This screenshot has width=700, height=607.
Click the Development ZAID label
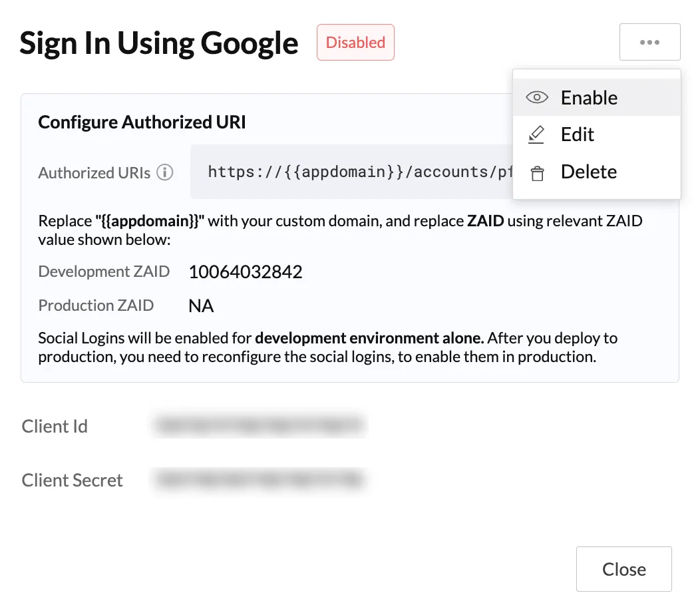point(104,272)
